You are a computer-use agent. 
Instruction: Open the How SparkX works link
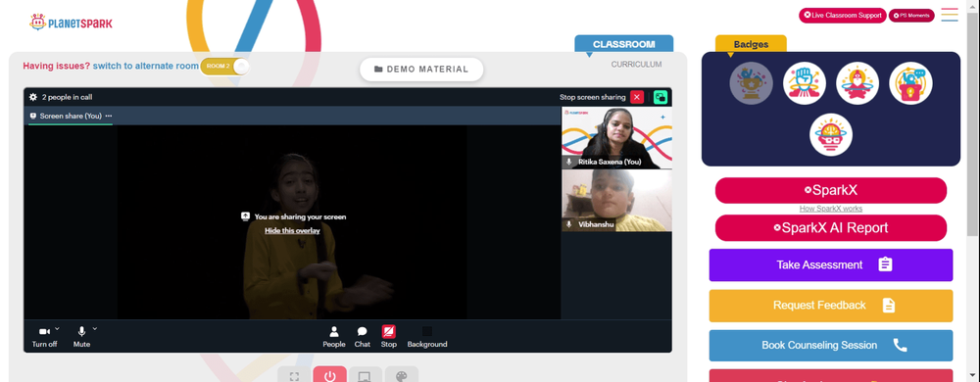[831, 209]
